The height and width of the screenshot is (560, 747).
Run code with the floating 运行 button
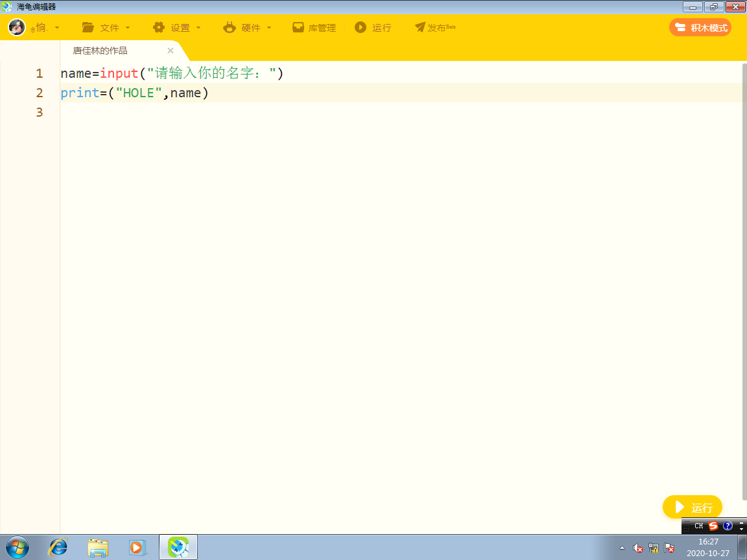tap(693, 507)
